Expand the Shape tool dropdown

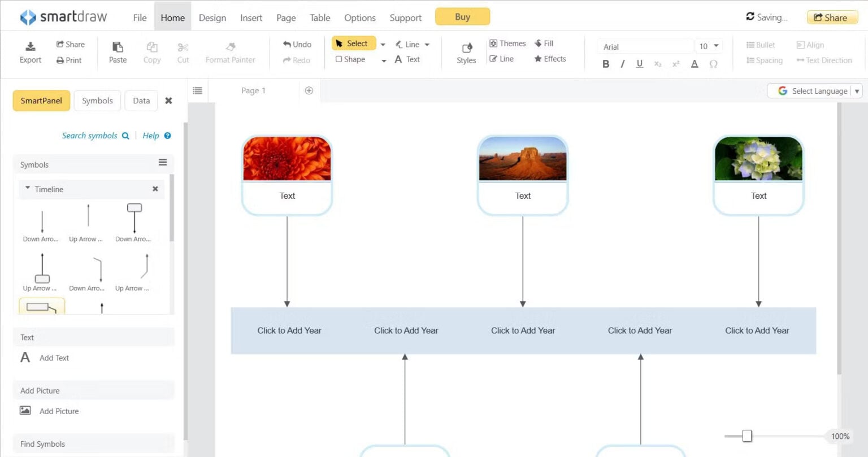[x=383, y=59]
